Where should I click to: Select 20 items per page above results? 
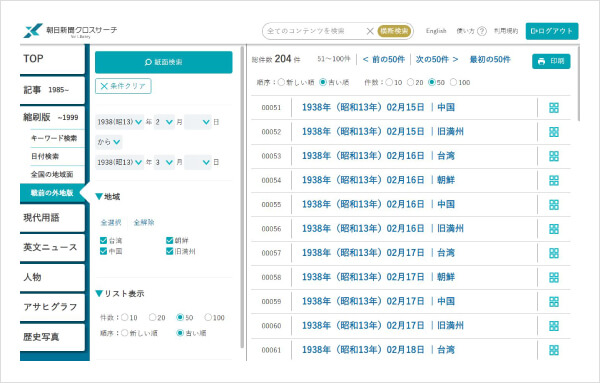(x=411, y=82)
